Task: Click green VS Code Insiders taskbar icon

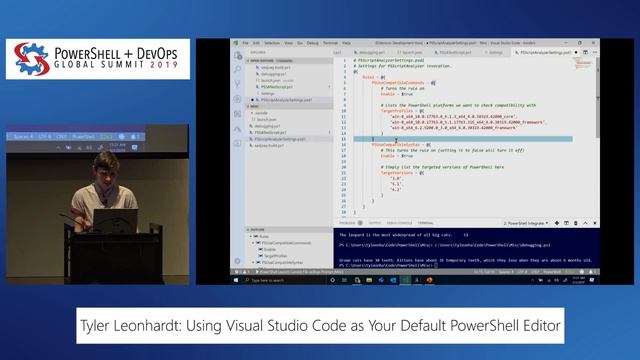Action: tap(405, 280)
